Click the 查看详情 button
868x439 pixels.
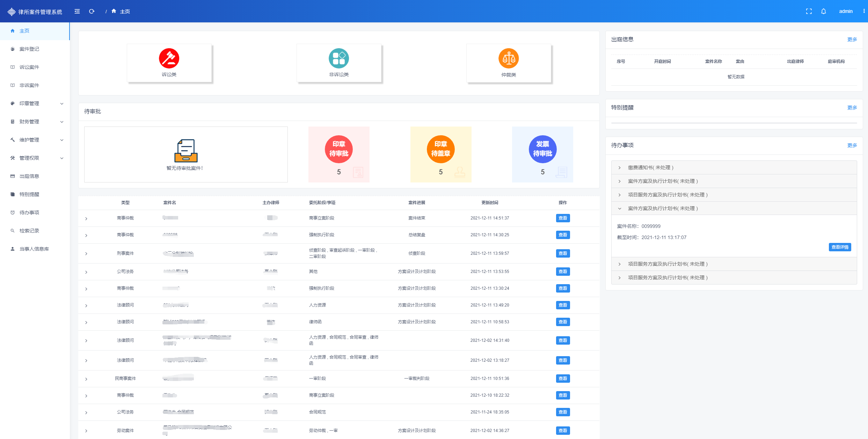click(x=840, y=247)
